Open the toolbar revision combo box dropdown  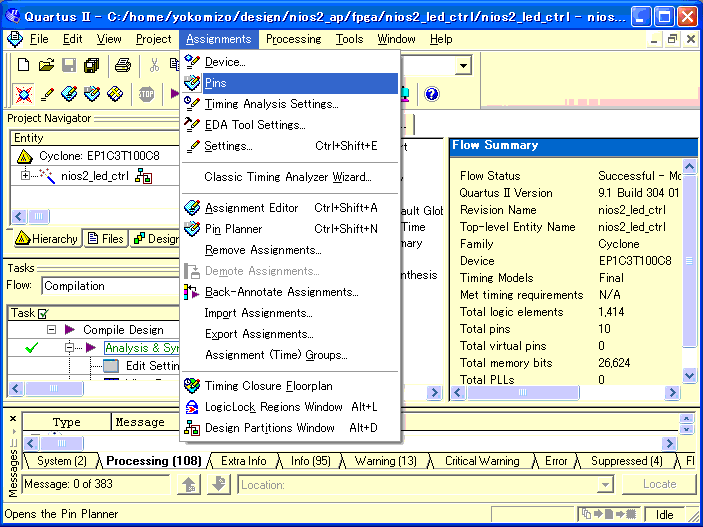[464, 66]
